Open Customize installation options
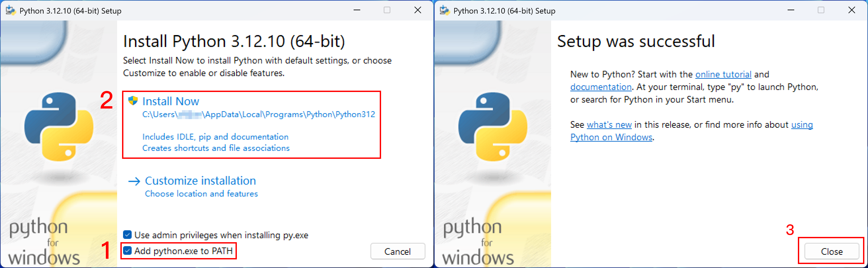This screenshot has height=268, width=868. click(x=200, y=181)
